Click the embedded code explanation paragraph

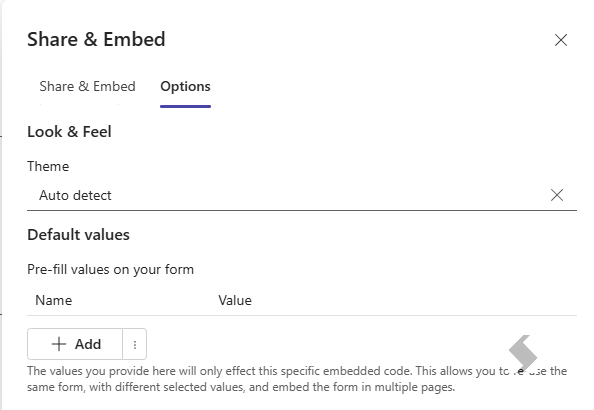(297, 379)
